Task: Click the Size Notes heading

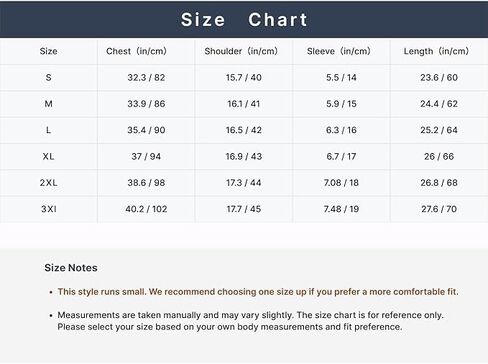Action: [x=71, y=268]
